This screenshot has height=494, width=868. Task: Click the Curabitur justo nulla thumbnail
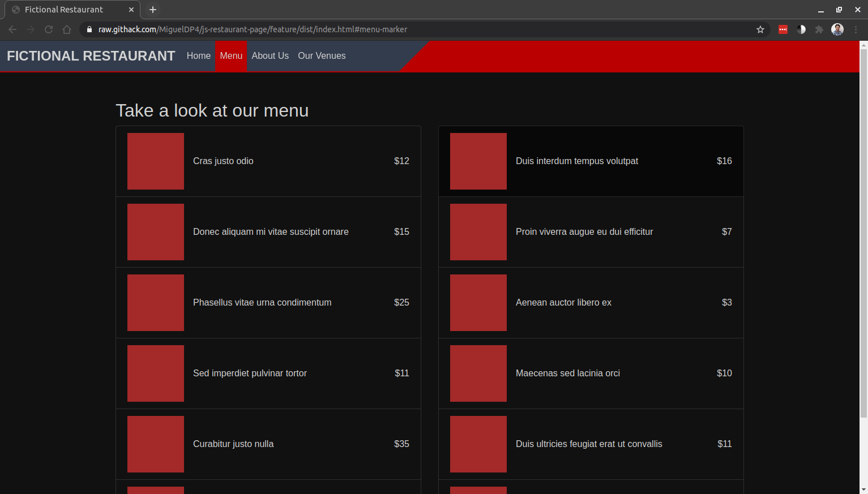(x=156, y=444)
